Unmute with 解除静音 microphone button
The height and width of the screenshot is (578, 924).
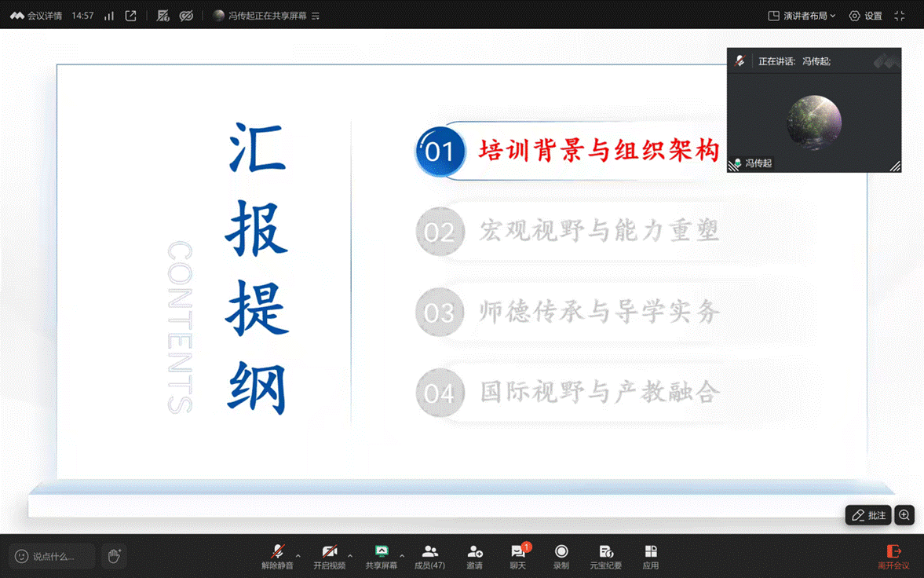click(278, 557)
